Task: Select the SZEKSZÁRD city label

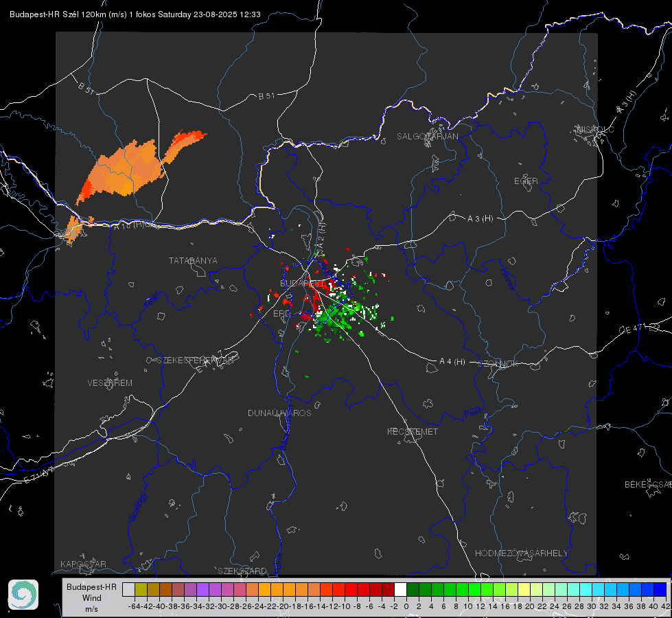Action: pos(242,571)
